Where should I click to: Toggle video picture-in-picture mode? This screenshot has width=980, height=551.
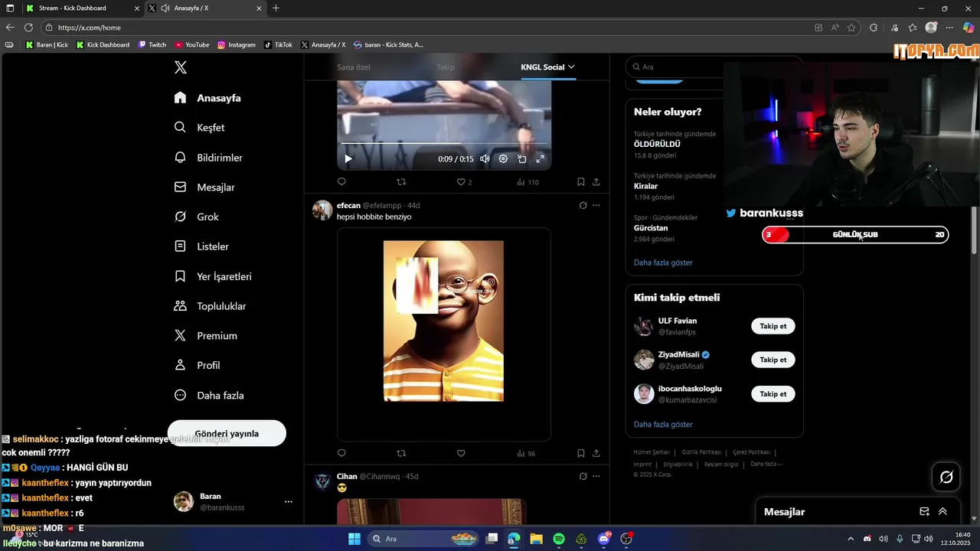pos(521,158)
